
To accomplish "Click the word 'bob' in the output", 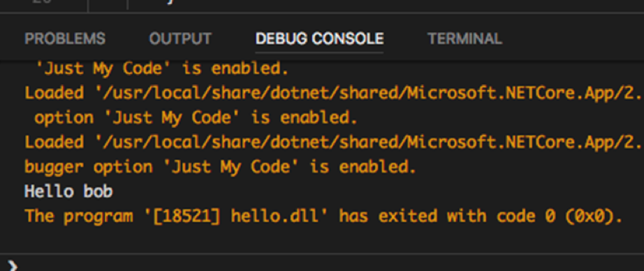I will [98, 192].
